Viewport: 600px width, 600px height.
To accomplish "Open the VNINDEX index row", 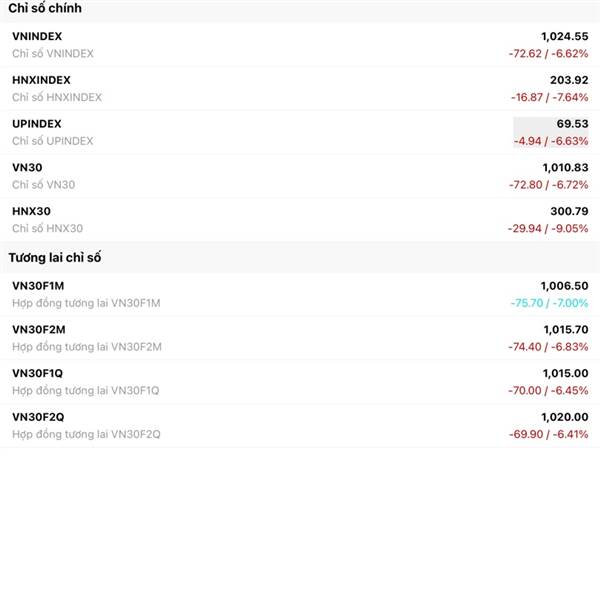I will (x=300, y=44).
